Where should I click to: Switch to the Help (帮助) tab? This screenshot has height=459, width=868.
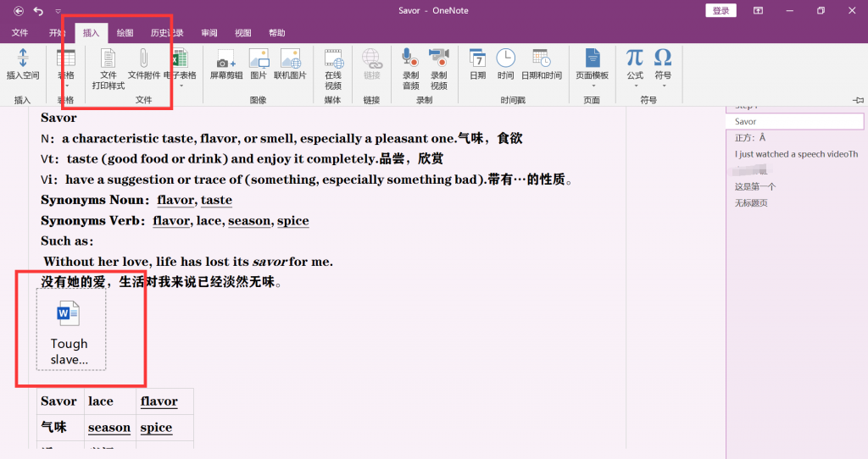pos(277,33)
